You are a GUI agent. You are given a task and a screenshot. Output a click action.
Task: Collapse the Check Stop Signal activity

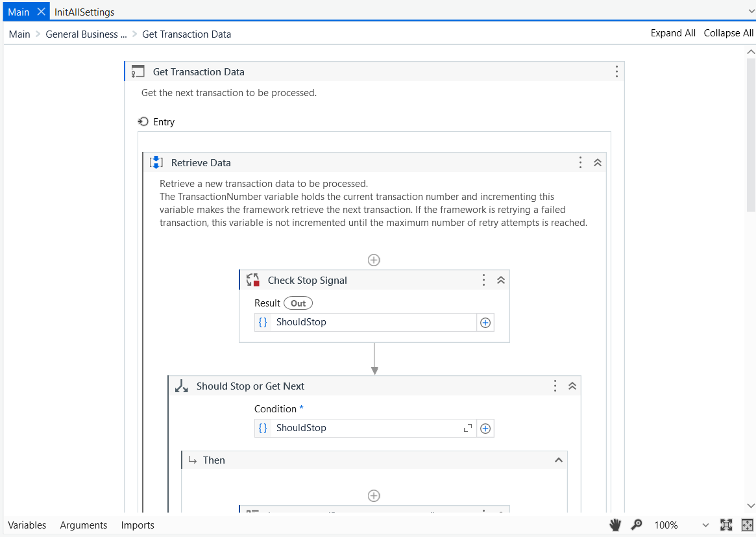[501, 280]
